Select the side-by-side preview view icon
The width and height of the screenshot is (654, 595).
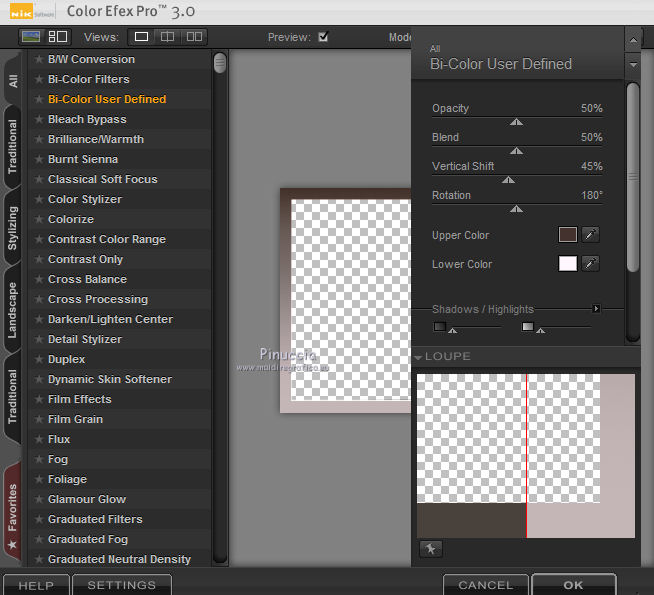[x=194, y=37]
